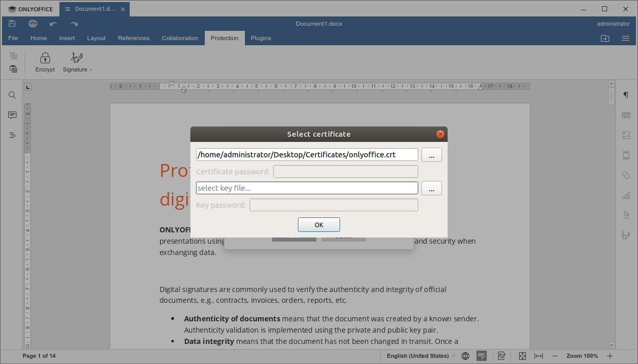Increase zoom with the plus control
Screen dimensions: 638x364
(610, 355)
